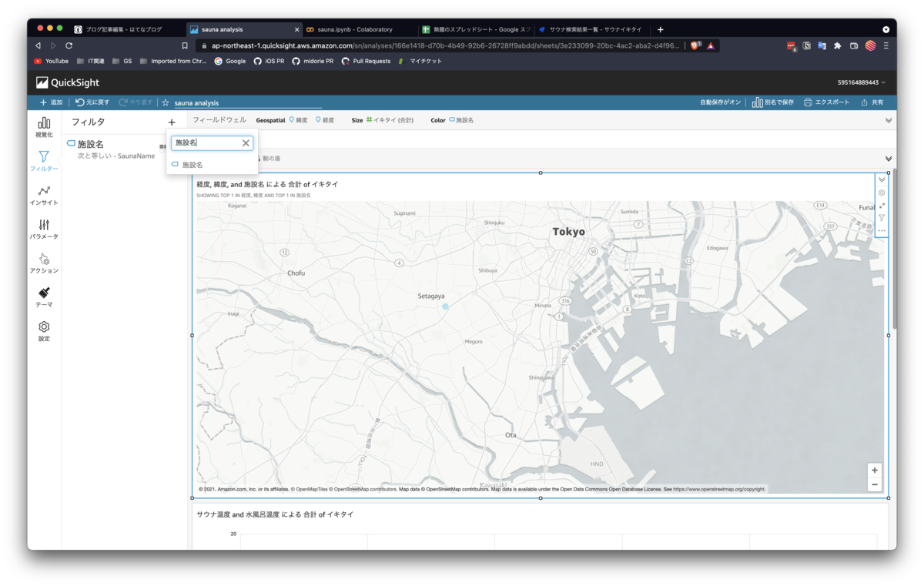
Task: Zoom in the map with plus
Action: (875, 470)
